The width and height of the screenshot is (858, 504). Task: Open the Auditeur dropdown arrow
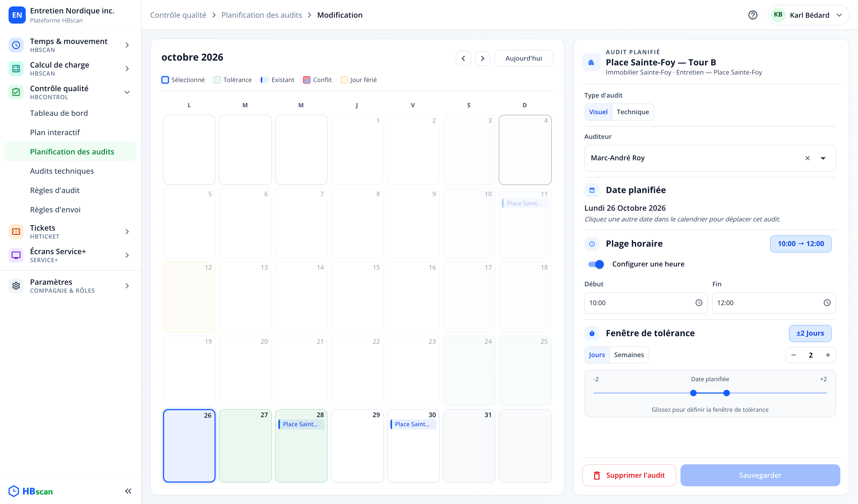click(823, 158)
